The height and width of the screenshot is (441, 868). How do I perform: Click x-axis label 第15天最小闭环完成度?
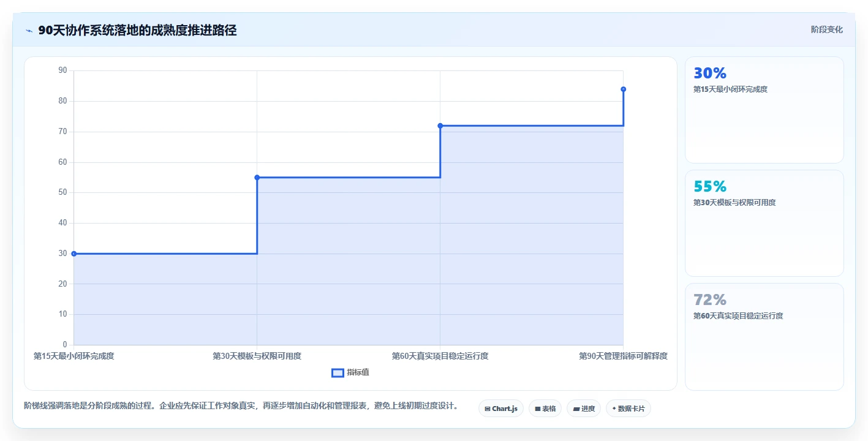tap(74, 356)
